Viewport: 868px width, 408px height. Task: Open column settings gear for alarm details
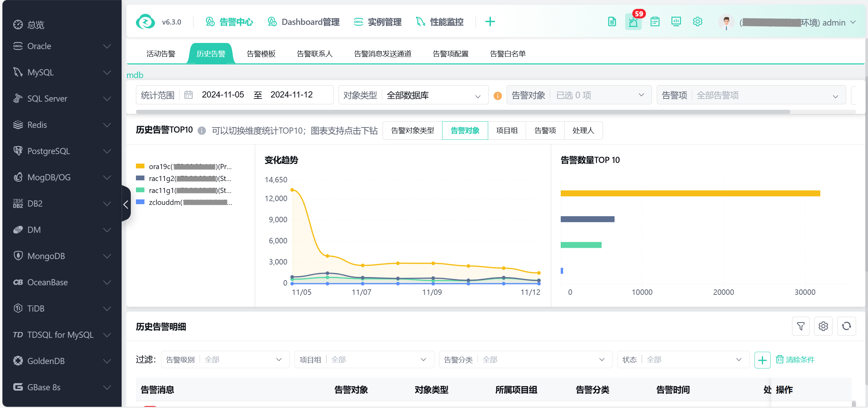pyautogui.click(x=823, y=326)
